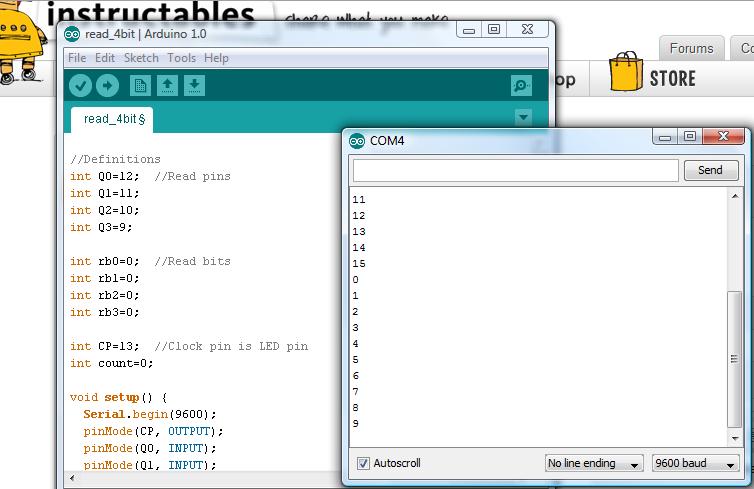754x489 pixels.
Task: Open the 9600 baud dropdown
Action: tap(695, 464)
